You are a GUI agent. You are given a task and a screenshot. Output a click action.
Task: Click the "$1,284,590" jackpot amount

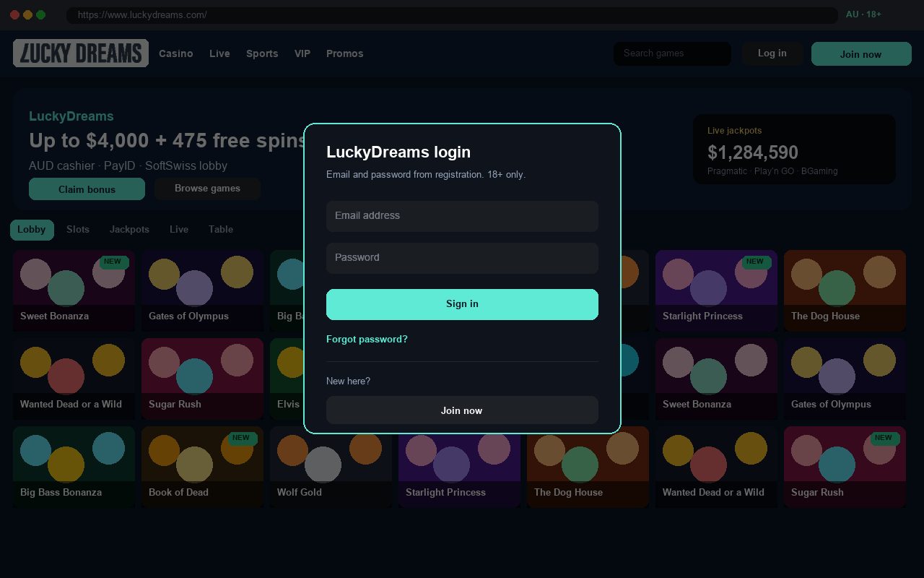[753, 152]
